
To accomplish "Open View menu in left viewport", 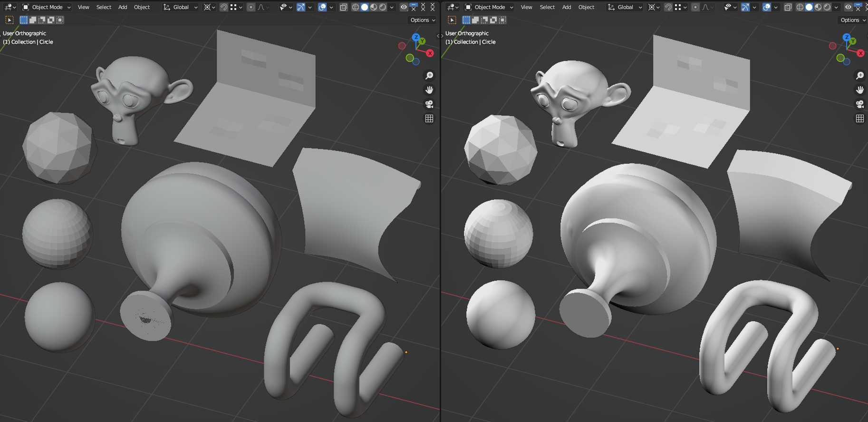I will (83, 7).
